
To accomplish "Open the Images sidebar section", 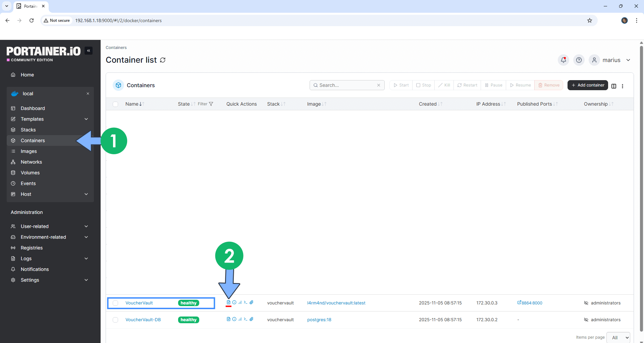I will point(29,151).
